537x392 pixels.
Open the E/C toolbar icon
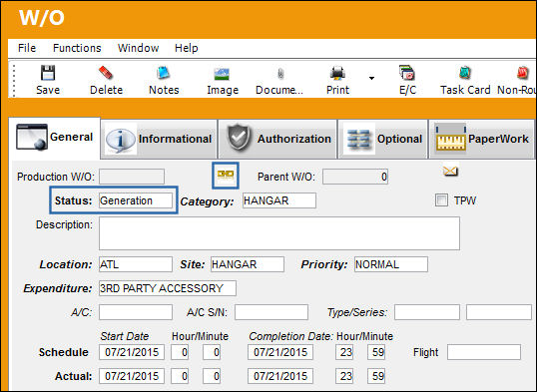(407, 73)
